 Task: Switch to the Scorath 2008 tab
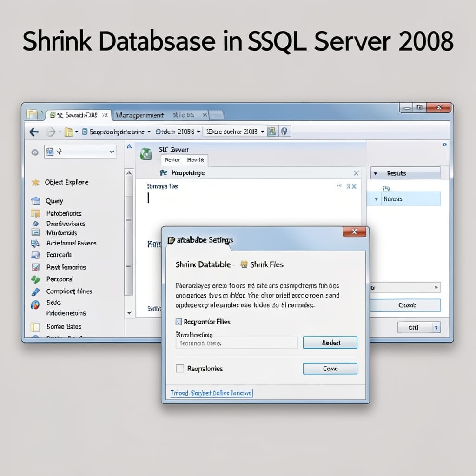coord(78,115)
